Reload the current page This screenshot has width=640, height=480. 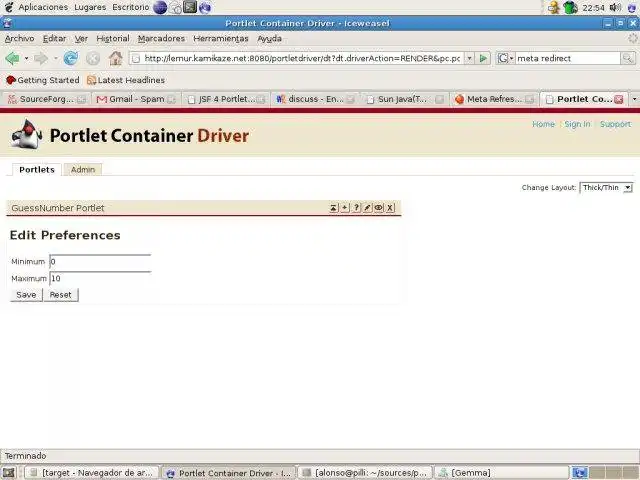[71, 58]
